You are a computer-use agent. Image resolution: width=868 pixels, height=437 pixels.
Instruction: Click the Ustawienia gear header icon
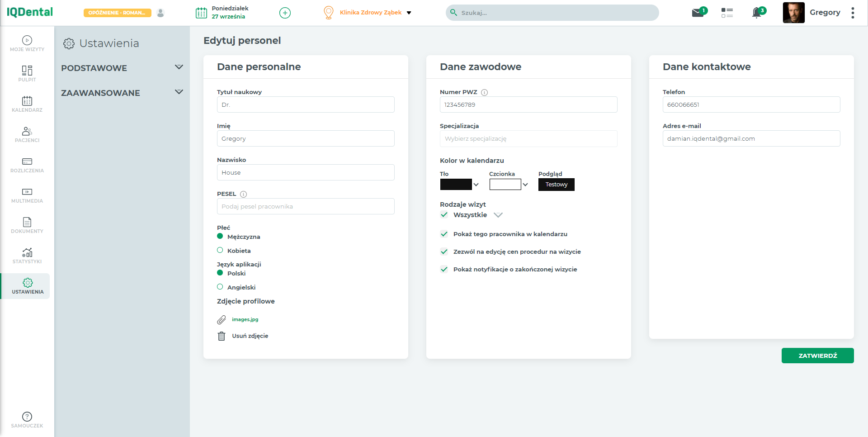69,43
